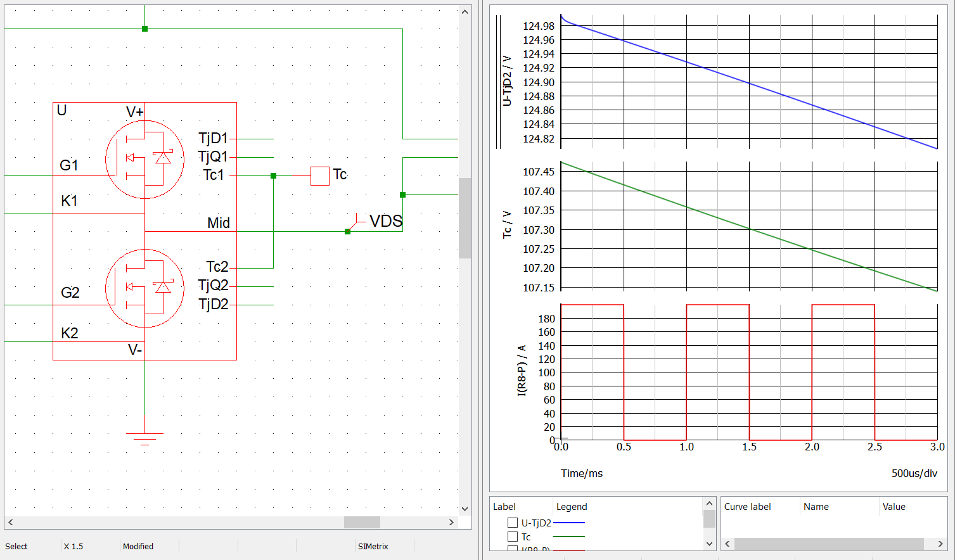This screenshot has width=955, height=560.
Task: Click the TjD2 pin label
Action: [214, 304]
